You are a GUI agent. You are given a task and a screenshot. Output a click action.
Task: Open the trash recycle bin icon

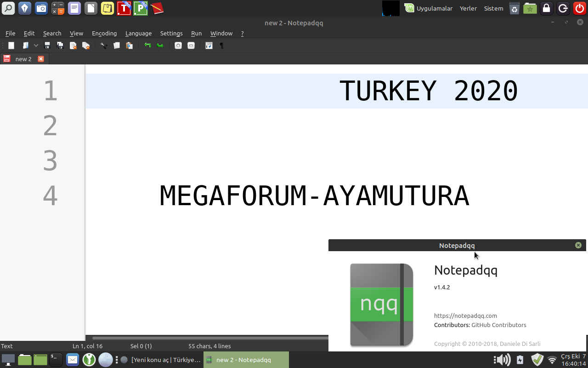[x=514, y=8]
